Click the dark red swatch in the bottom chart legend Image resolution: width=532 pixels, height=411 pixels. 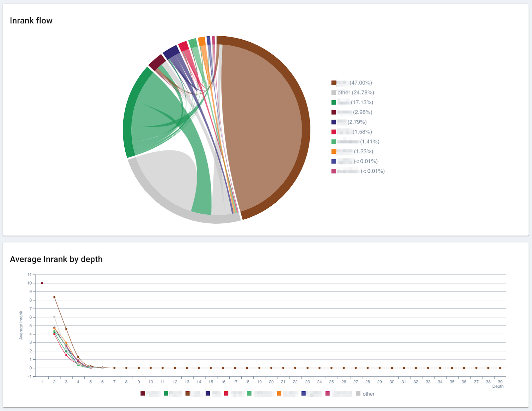click(x=143, y=393)
